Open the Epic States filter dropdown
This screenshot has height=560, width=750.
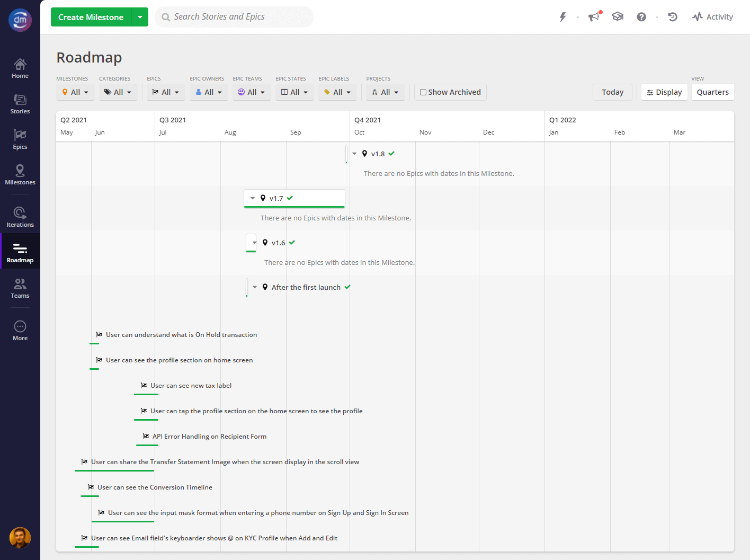[294, 92]
